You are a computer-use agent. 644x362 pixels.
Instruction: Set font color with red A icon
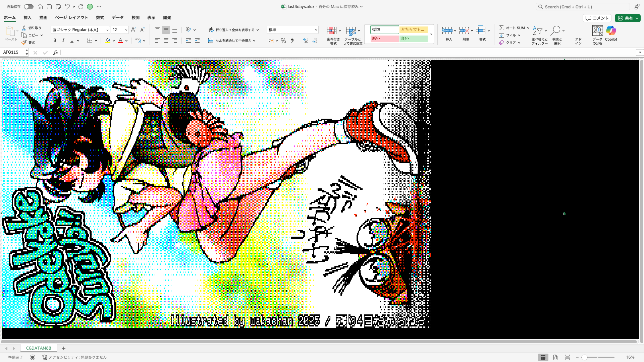pyautogui.click(x=120, y=41)
